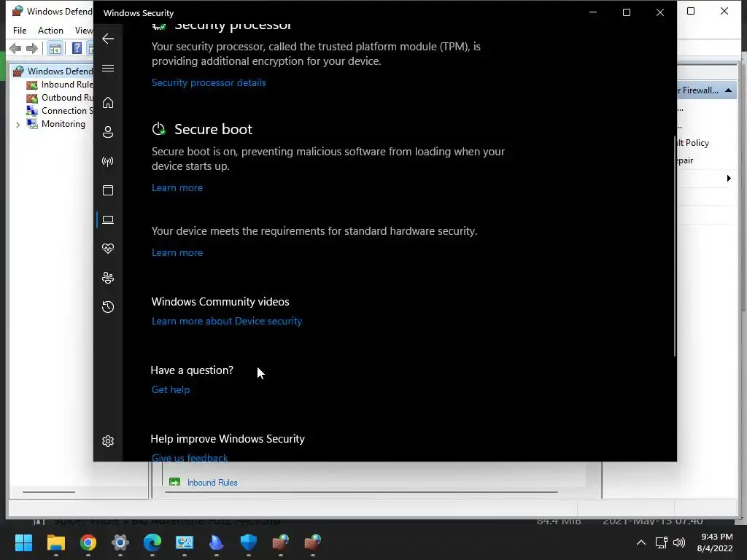Open File Explorer from the taskbar
747x560 pixels.
(x=55, y=542)
